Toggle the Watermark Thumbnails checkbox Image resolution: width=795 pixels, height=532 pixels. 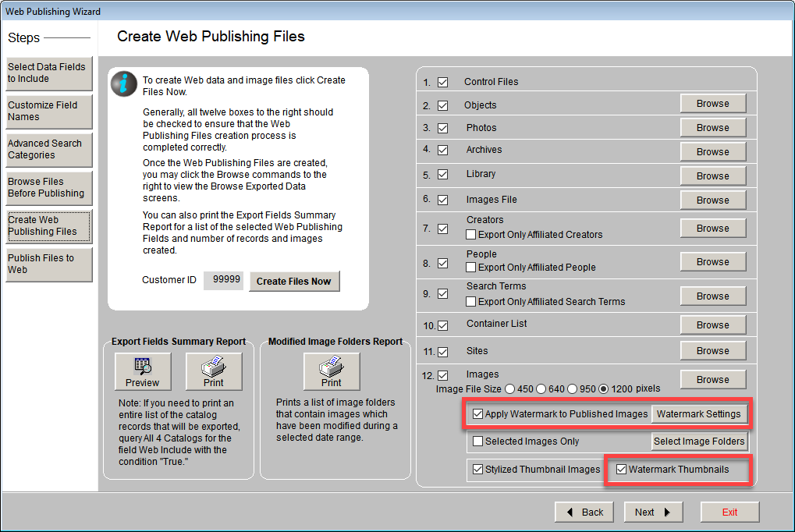(x=622, y=470)
